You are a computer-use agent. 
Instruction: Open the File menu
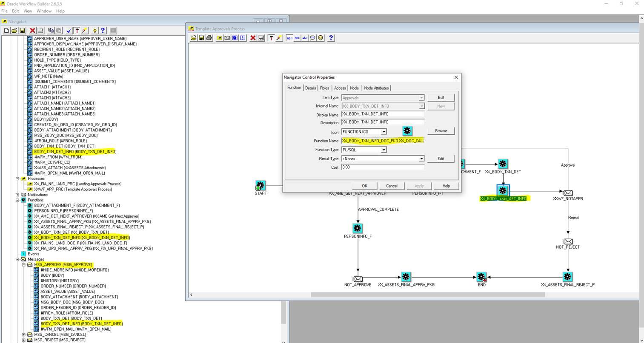click(4, 11)
